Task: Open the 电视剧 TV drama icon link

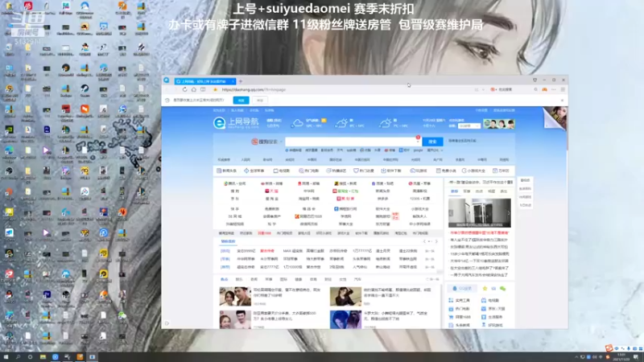Action: click(x=281, y=171)
